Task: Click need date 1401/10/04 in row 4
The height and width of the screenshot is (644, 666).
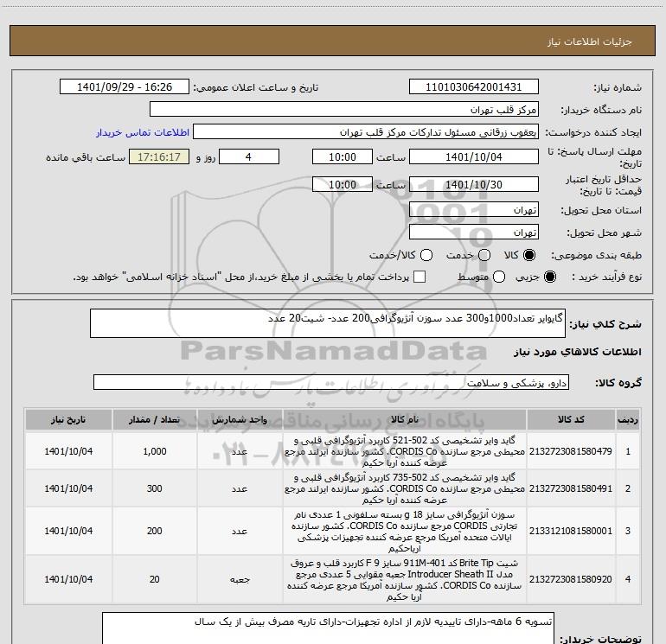Action: (x=68, y=579)
